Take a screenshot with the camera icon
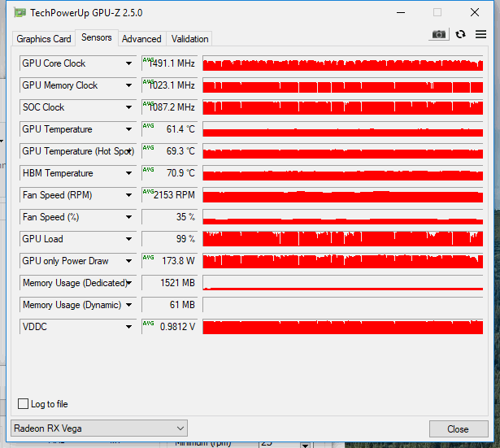This screenshot has width=500, height=448. [439, 34]
